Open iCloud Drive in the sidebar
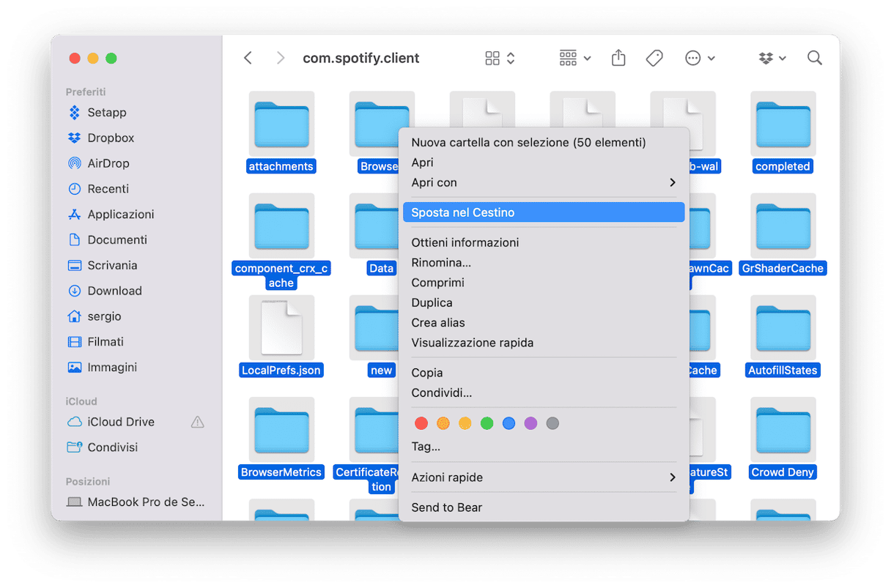 click(x=111, y=422)
